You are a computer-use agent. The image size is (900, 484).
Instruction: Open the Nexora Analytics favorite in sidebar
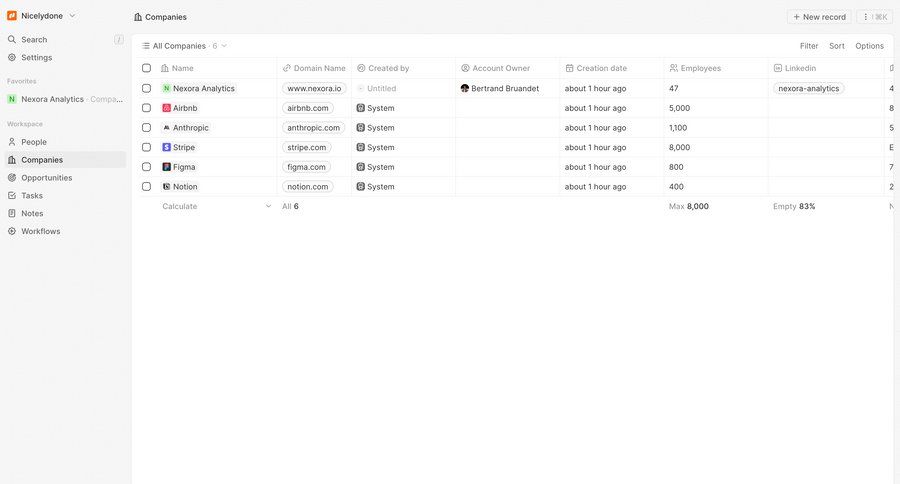65,99
